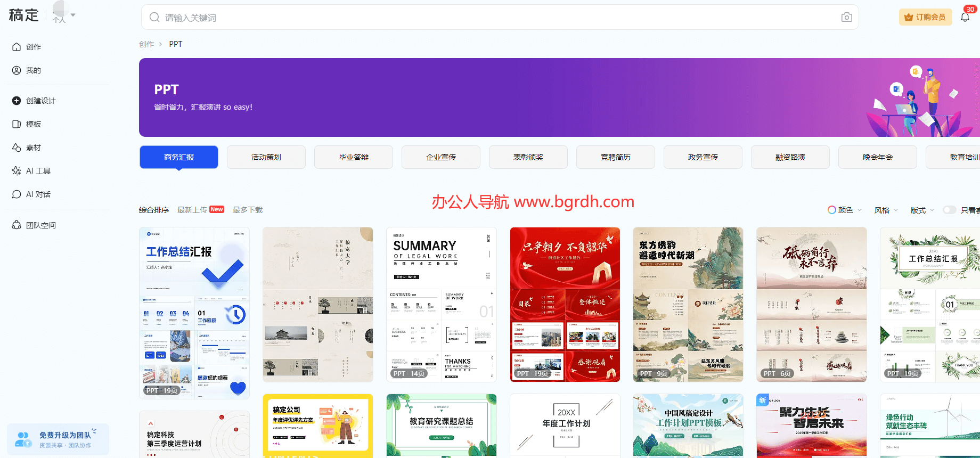The height and width of the screenshot is (458, 980).
Task: Open the AI 工具 sparkle icon
Action: click(x=17, y=171)
